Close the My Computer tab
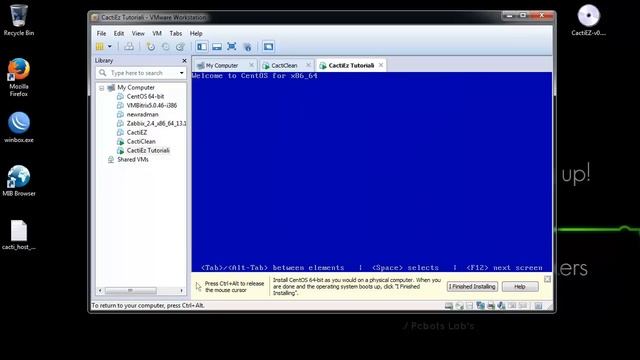640x360 pixels. (x=251, y=65)
